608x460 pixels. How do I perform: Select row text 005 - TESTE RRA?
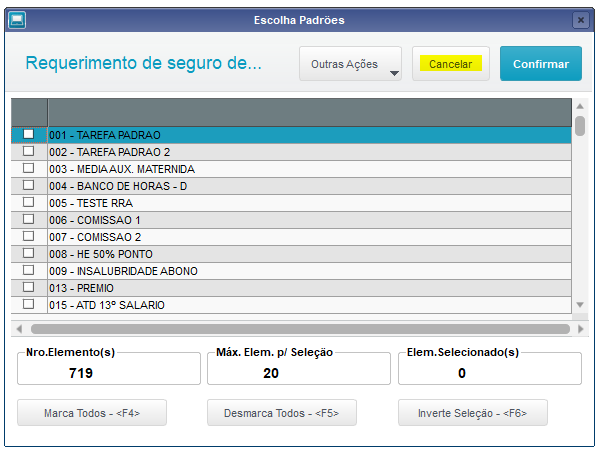click(91, 204)
